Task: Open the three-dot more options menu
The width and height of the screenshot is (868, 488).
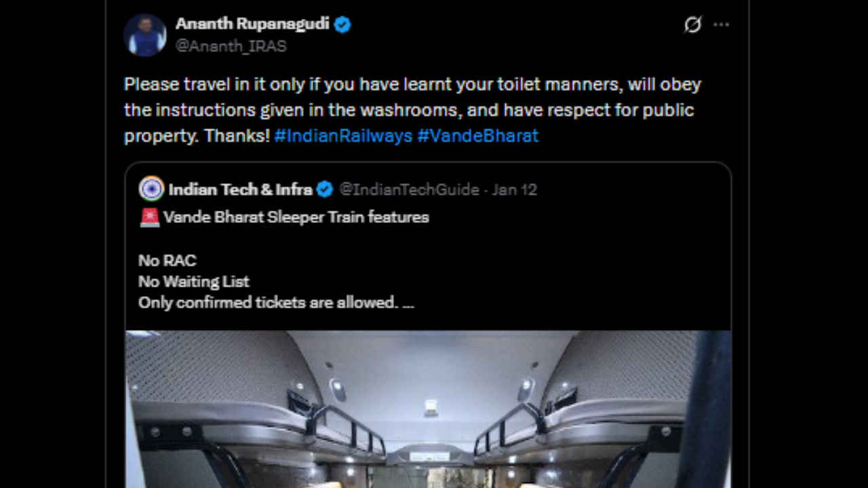Action: [x=721, y=25]
